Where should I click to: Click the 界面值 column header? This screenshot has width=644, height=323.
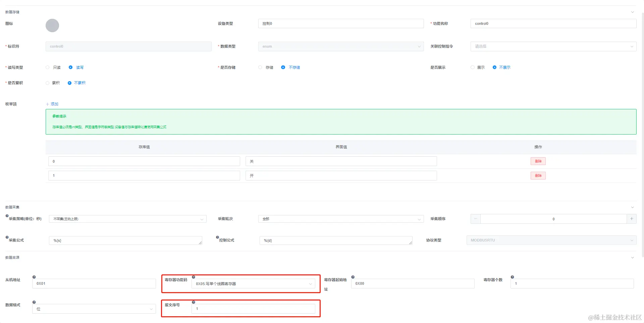tap(341, 147)
